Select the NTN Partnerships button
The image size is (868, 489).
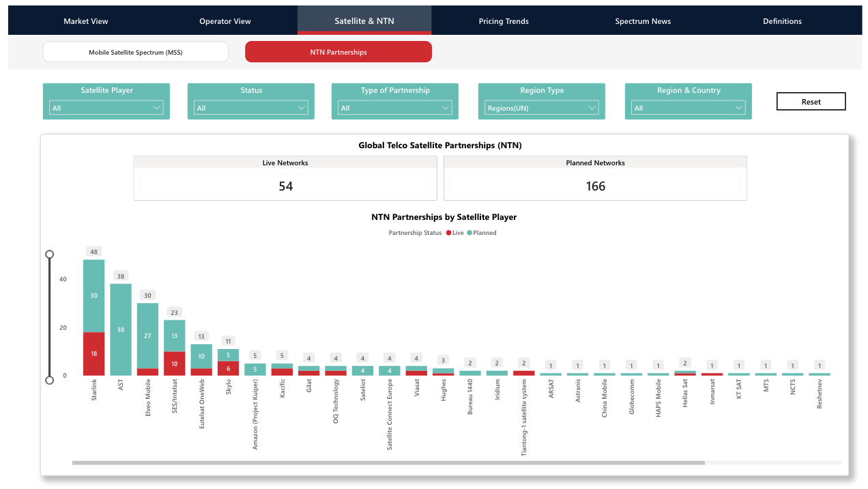[x=338, y=52]
